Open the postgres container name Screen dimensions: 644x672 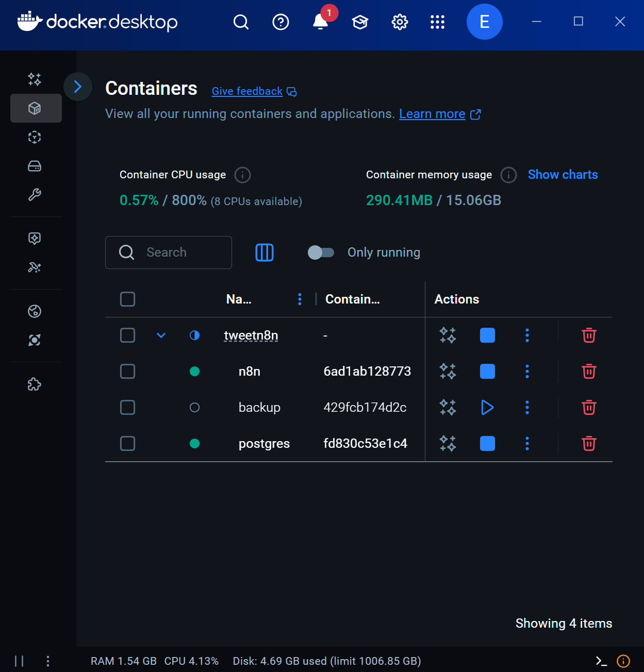tap(264, 444)
